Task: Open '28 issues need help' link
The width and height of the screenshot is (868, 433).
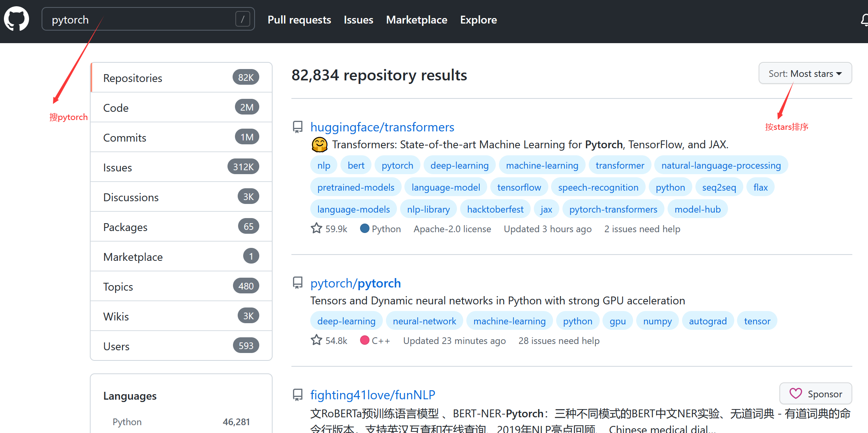Action: pos(559,340)
